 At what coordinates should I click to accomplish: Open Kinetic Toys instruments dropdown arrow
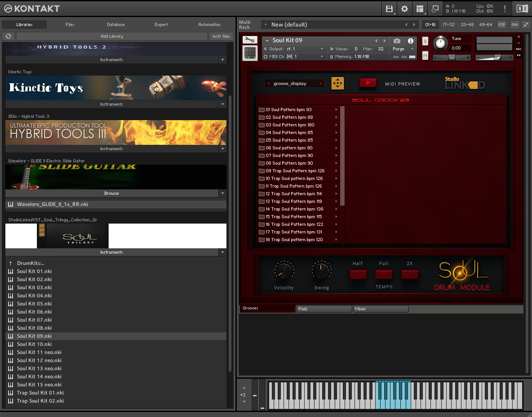point(222,104)
